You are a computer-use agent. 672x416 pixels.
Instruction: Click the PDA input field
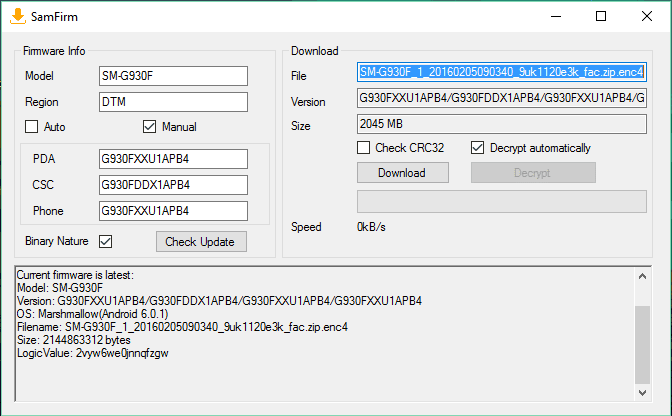173,159
